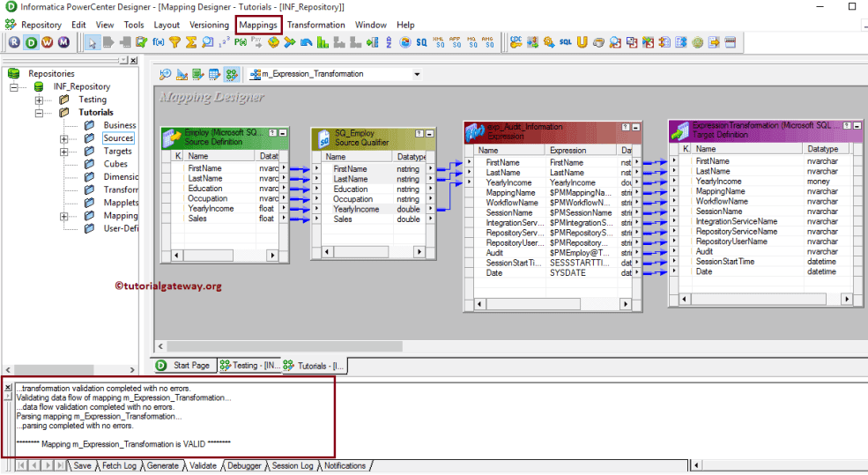
Task: Open the mapping name dropdown arrow
Action: [417, 74]
